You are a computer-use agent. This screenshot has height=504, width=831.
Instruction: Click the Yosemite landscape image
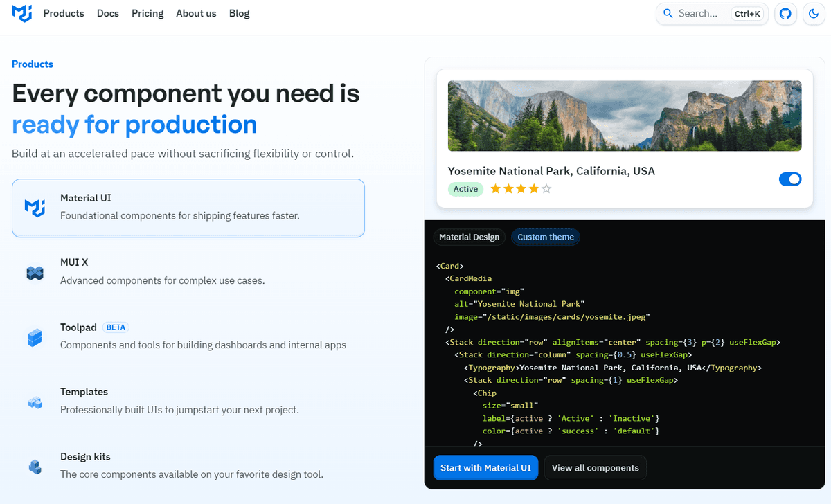[625, 116]
